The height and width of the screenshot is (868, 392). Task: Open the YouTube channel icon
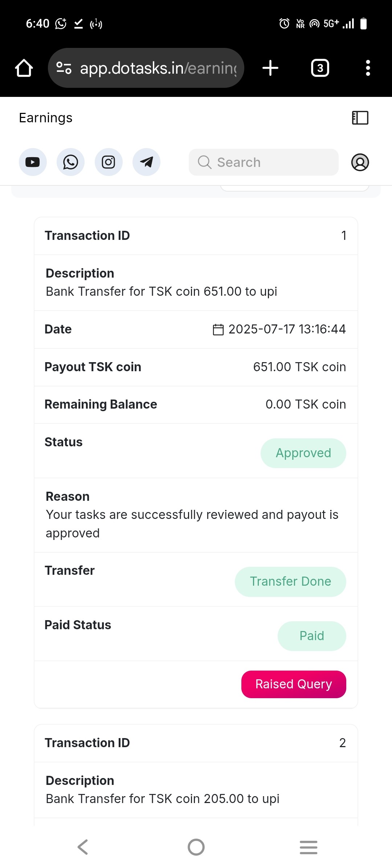coord(33,162)
